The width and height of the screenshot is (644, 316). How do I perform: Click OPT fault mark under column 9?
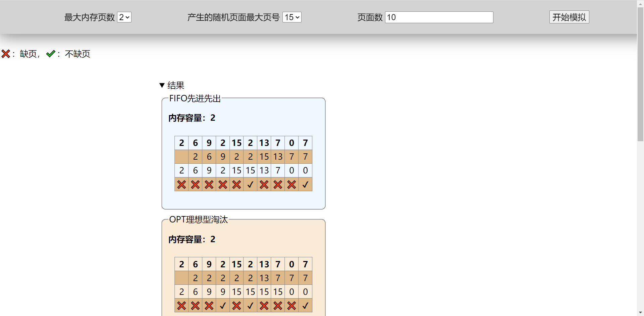pyautogui.click(x=209, y=306)
